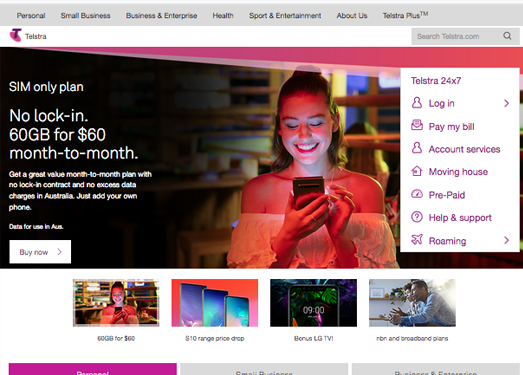Click the nbn and broadband plans caption
Viewport: 523px width, 375px height.
412,338
